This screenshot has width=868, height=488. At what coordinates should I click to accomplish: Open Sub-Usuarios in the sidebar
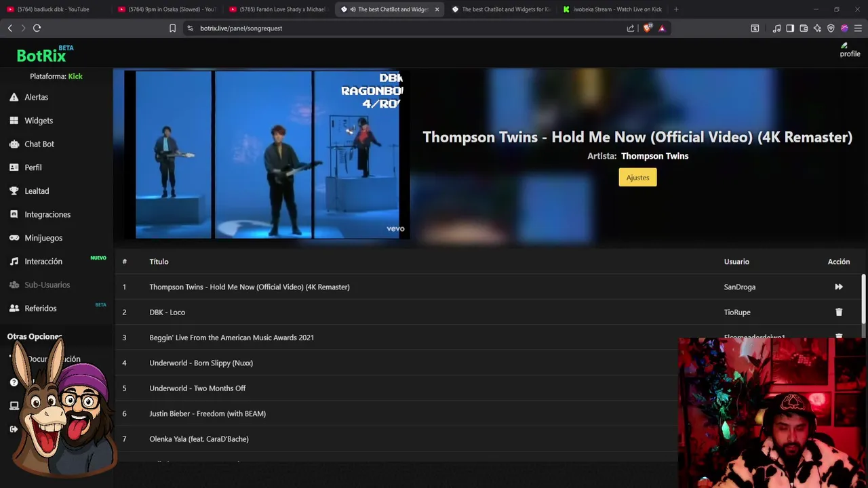pyautogui.click(x=47, y=285)
